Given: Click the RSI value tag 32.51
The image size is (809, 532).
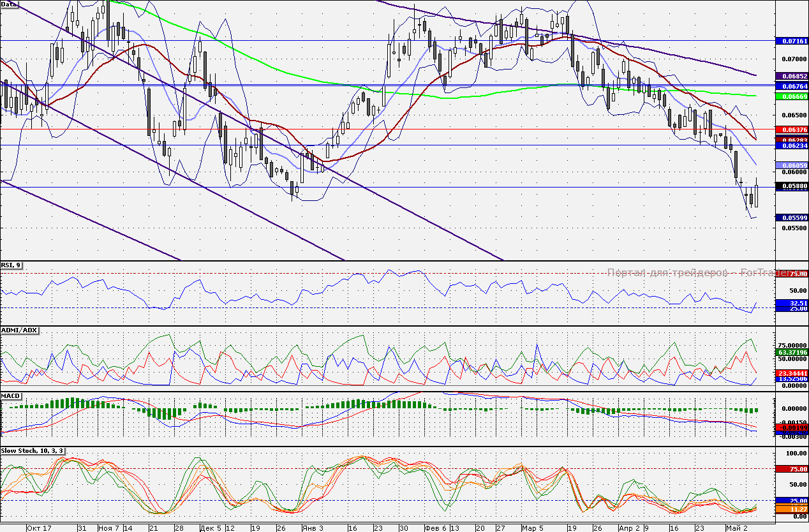Looking at the screenshot, I should pos(792,302).
